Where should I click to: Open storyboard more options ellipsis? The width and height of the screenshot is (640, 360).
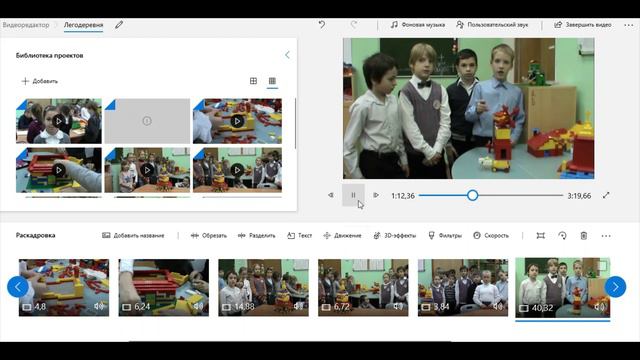[x=606, y=236]
